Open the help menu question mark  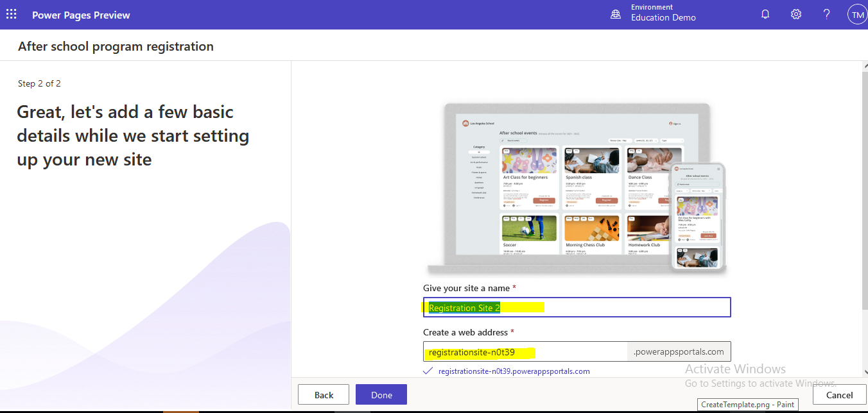pyautogui.click(x=826, y=13)
